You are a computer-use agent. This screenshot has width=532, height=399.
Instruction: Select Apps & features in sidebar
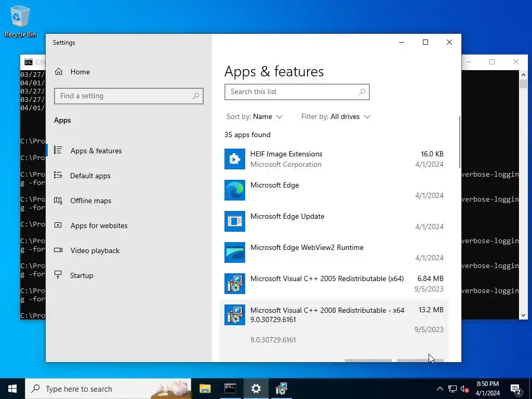(x=96, y=151)
